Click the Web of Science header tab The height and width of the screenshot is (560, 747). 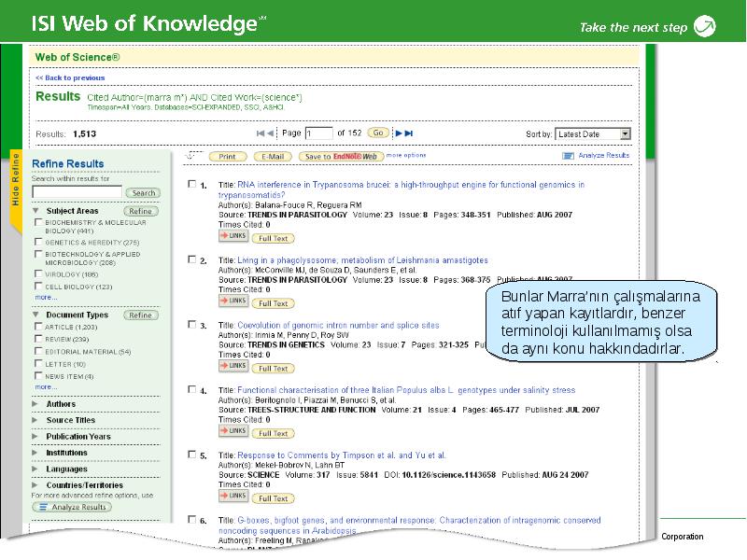tap(78, 57)
